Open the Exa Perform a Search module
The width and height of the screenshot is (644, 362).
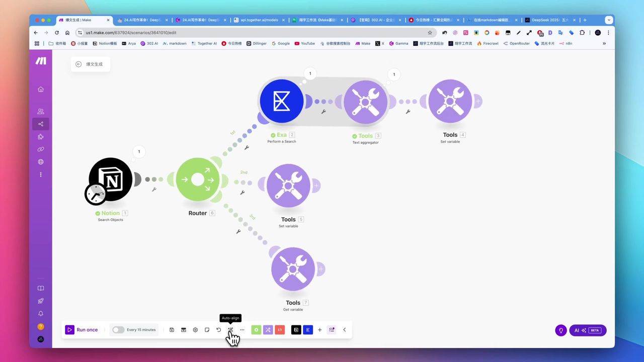coord(281,102)
